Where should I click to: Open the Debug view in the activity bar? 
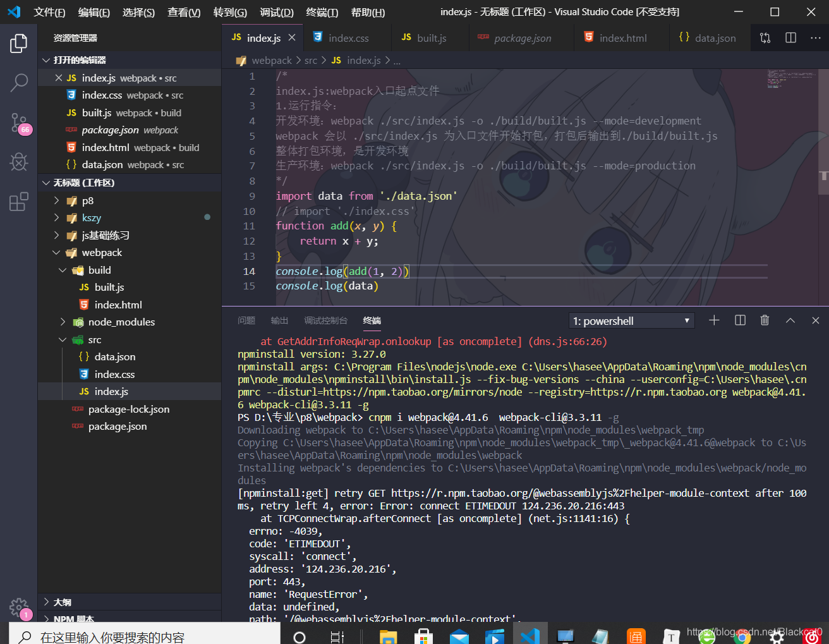(x=19, y=162)
